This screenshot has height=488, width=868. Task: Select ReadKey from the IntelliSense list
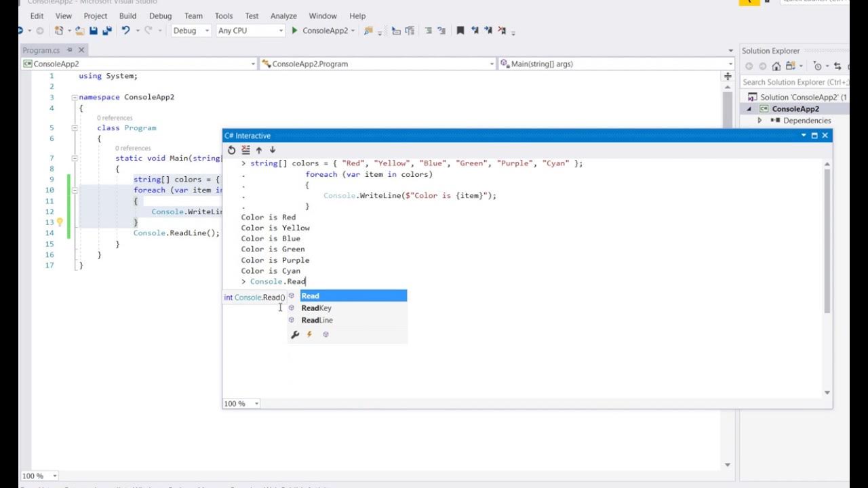pos(347,308)
